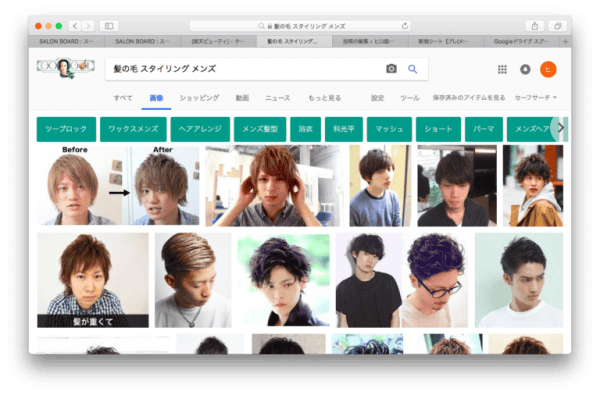600x395 pixels.
Task: Open the 設定 menu
Action: click(377, 98)
